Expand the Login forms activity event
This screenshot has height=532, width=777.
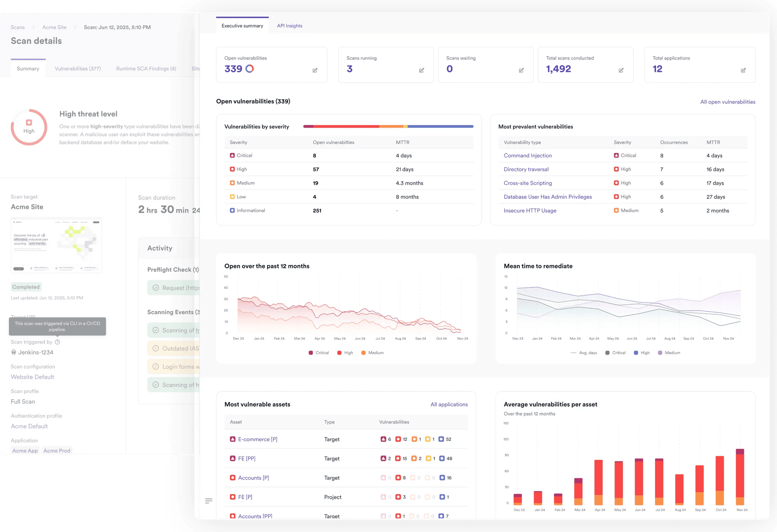(174, 367)
